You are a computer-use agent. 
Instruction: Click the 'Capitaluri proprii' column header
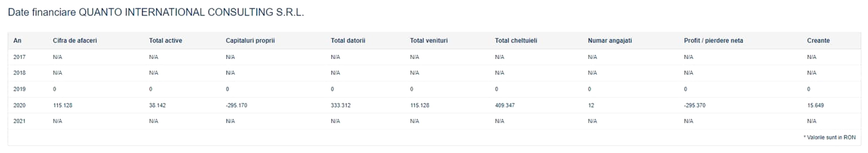pos(250,40)
